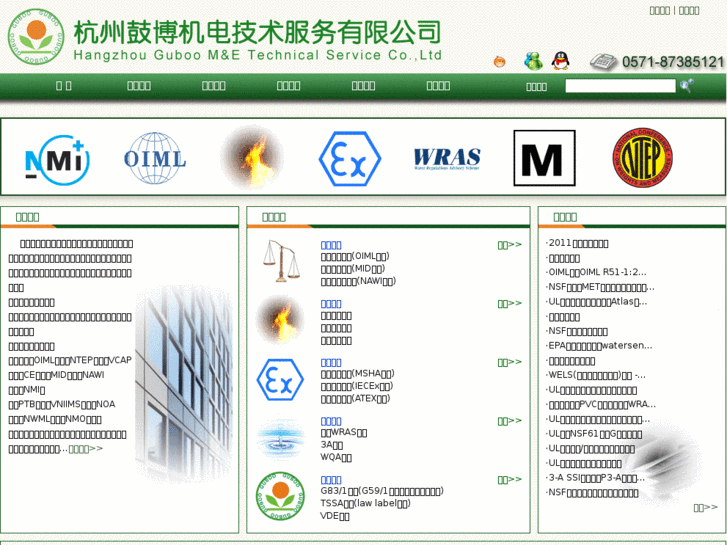Click the balance scales thumbnail in the services list
The image size is (727, 545).
point(280,261)
